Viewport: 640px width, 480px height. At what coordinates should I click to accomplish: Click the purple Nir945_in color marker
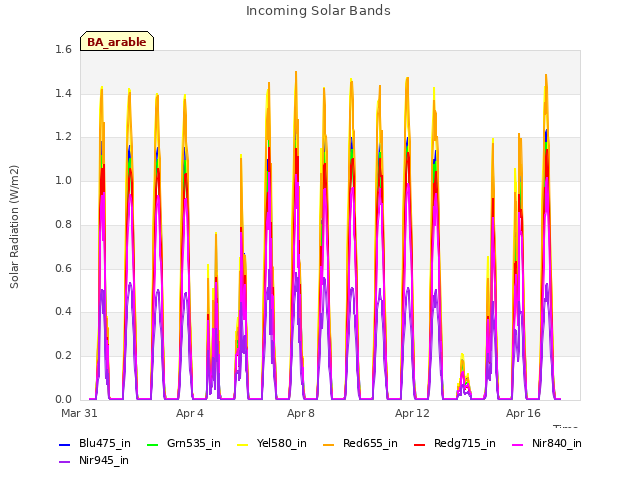[x=64, y=462]
